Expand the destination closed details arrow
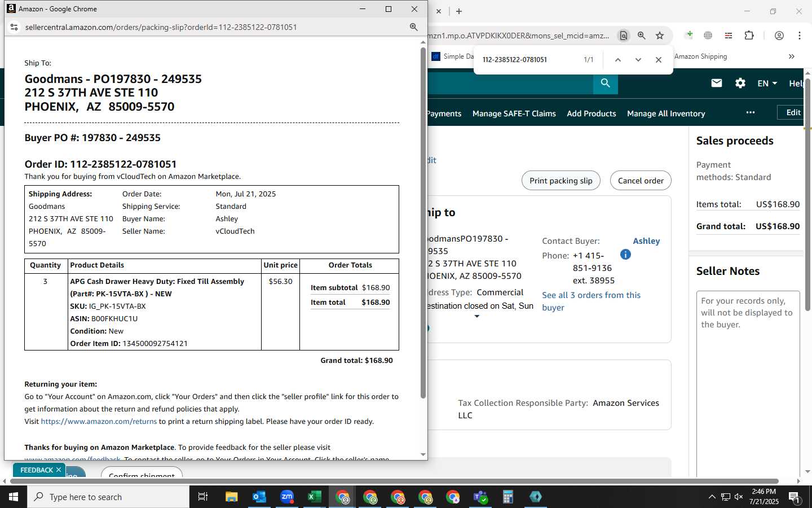 [477, 317]
